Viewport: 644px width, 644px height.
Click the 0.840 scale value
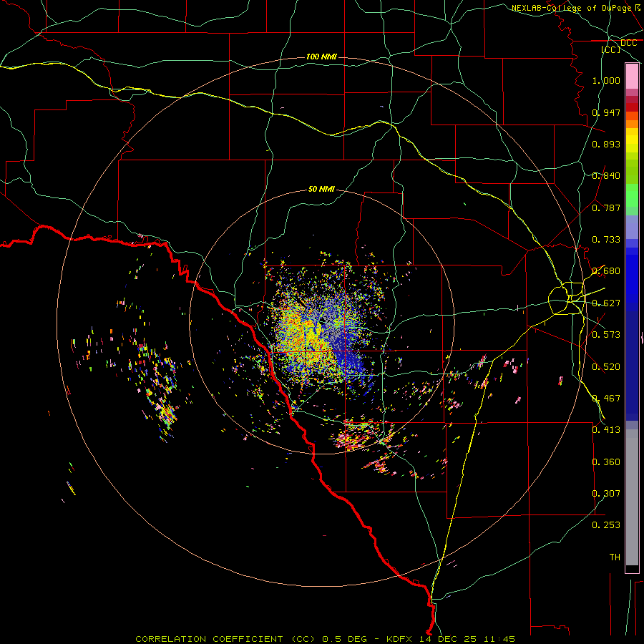pos(606,176)
